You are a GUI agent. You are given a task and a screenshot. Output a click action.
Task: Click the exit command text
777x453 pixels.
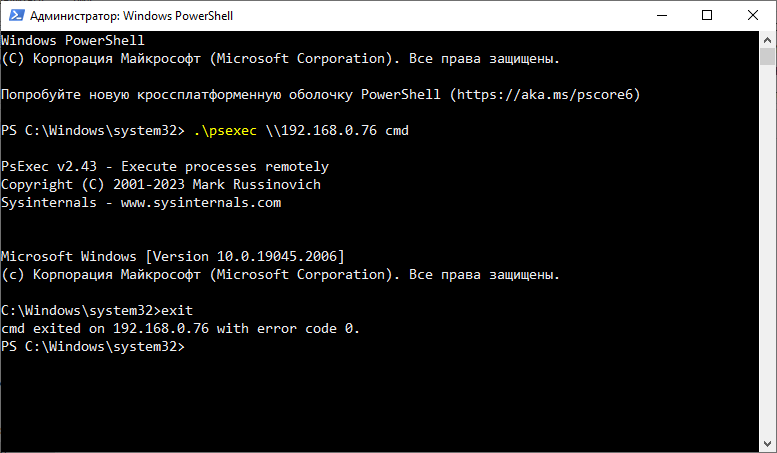[177, 311]
